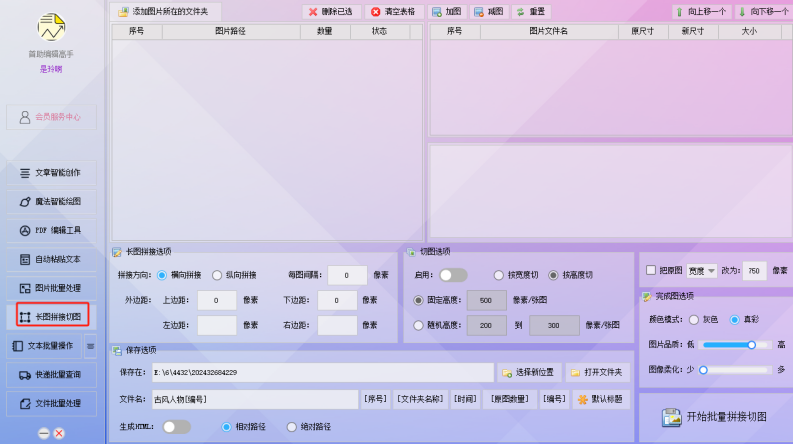Select 横向拼接 radio button
The width and height of the screenshot is (793, 444).
coord(162,275)
